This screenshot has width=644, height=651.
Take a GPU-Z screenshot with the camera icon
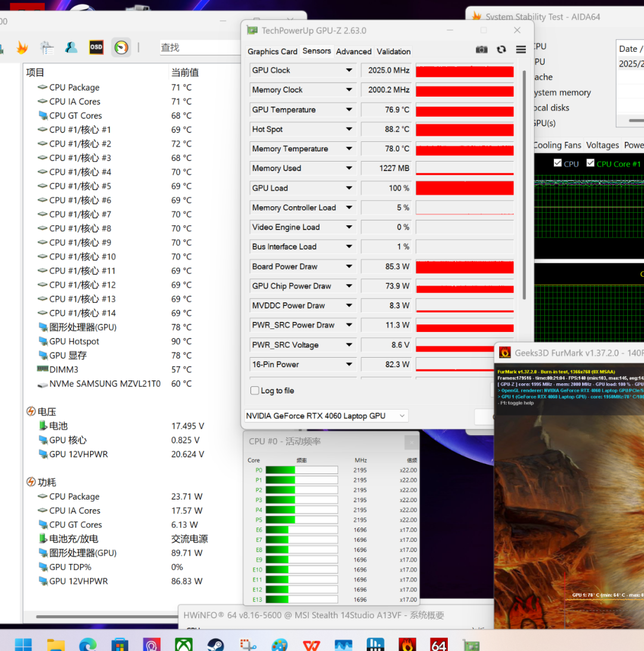click(x=481, y=50)
